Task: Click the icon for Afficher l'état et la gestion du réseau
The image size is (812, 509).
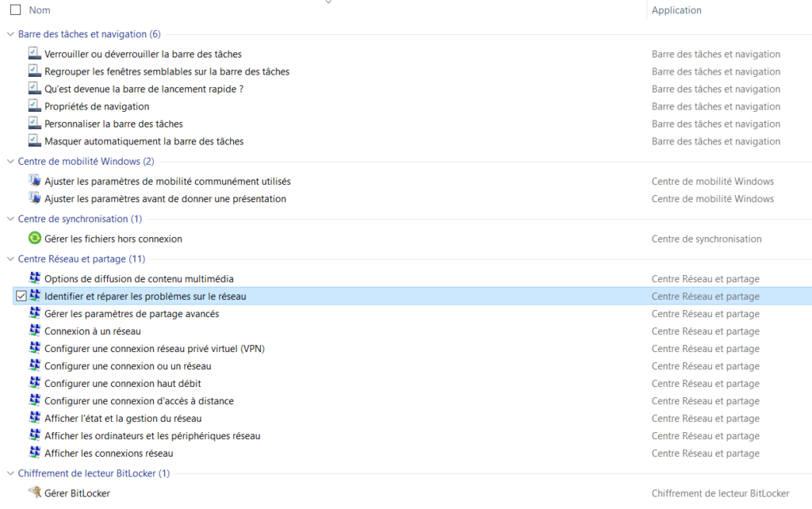Action: point(34,419)
